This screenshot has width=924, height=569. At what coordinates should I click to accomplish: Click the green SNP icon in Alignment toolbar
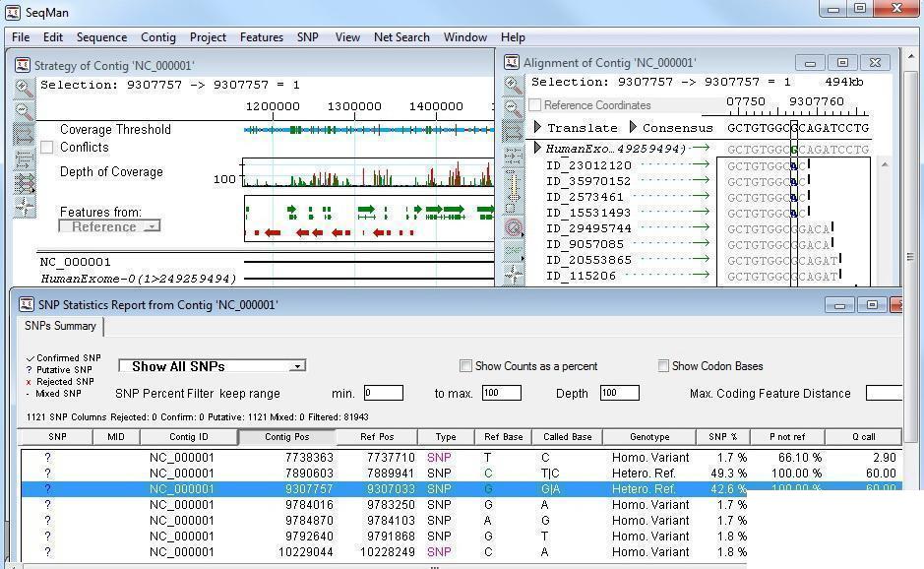click(514, 250)
